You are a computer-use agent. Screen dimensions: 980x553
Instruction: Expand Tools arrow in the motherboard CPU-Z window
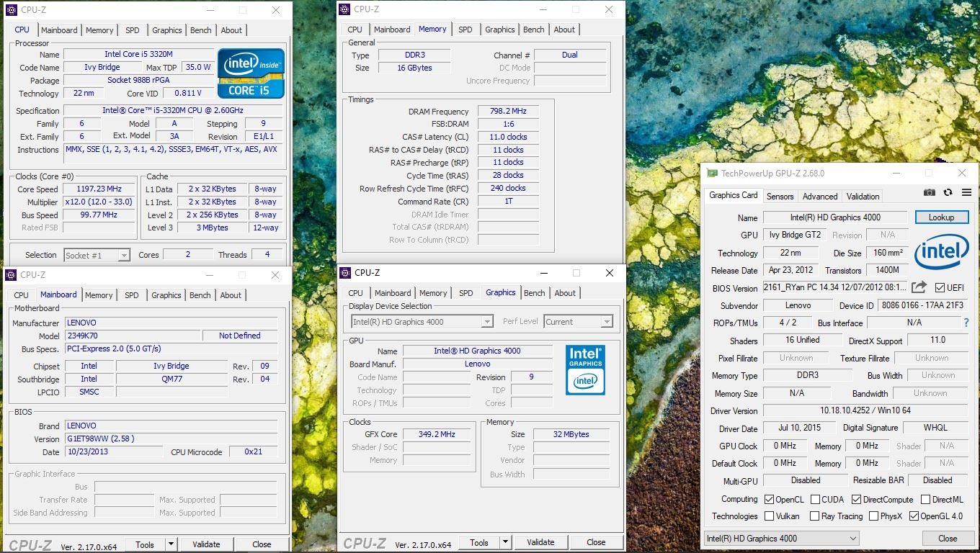pyautogui.click(x=171, y=544)
